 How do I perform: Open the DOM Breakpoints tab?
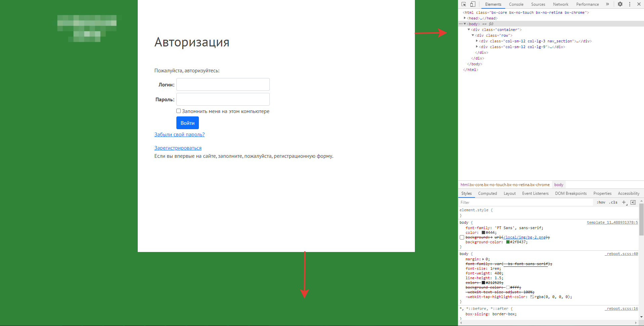click(571, 193)
